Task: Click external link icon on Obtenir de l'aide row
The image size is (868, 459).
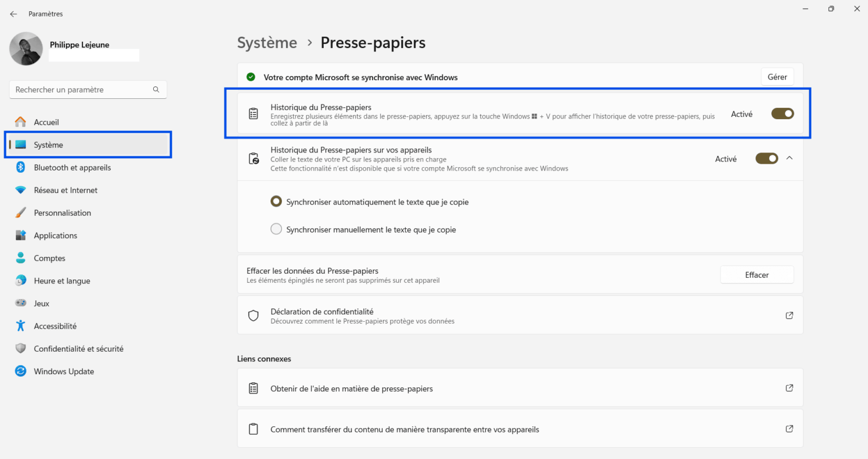Action: 789,388
